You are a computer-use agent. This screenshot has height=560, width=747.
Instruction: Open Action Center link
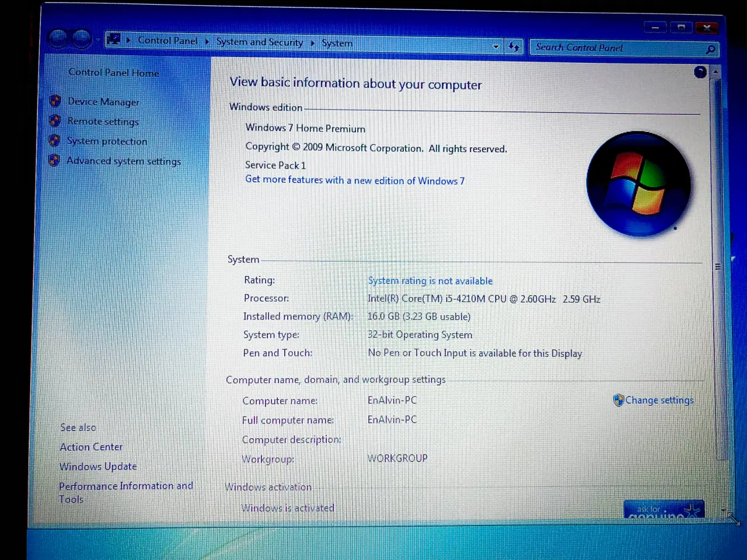tap(91, 447)
